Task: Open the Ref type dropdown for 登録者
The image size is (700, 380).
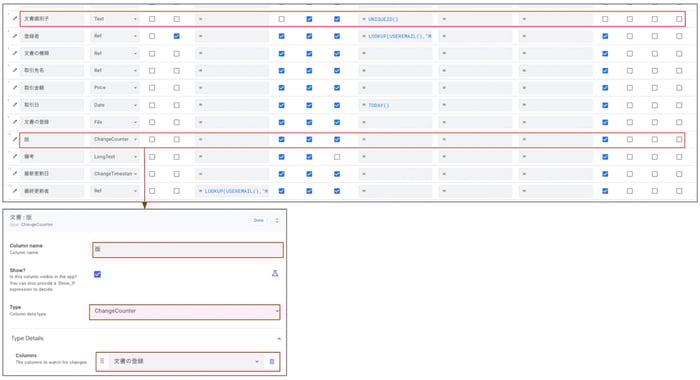Action: click(x=115, y=36)
